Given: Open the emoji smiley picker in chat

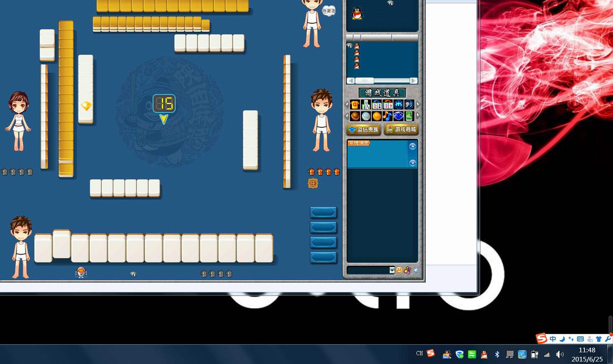Looking at the screenshot, I should pyautogui.click(x=399, y=270).
